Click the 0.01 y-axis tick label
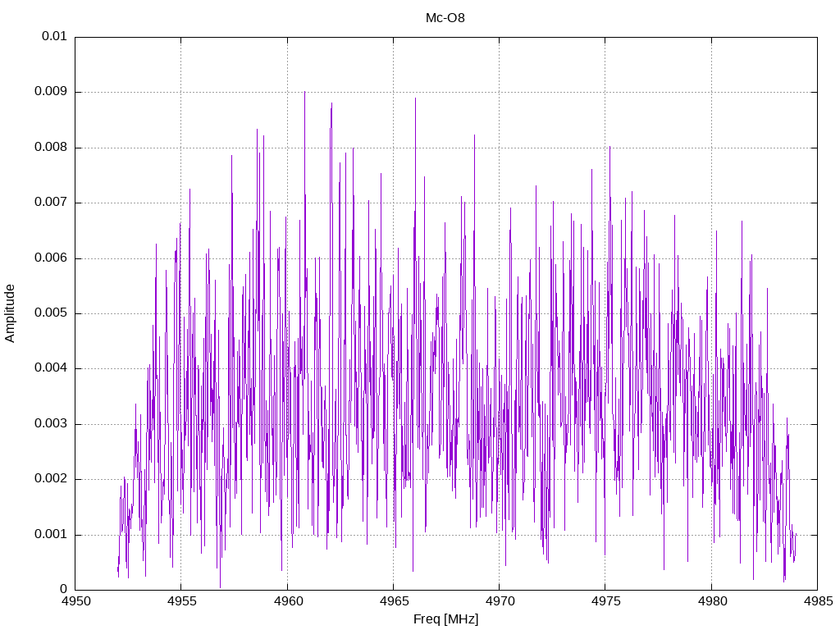The image size is (840, 630). tap(54, 36)
